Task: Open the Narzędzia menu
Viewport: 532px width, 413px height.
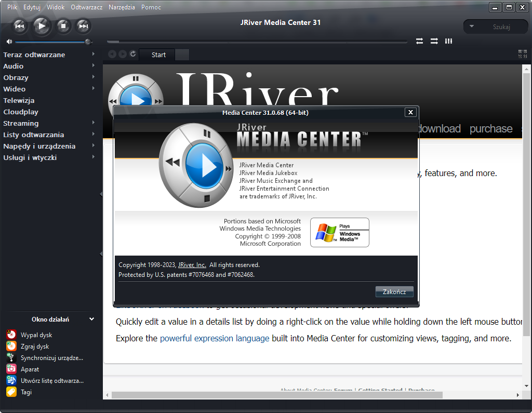Action: point(122,7)
